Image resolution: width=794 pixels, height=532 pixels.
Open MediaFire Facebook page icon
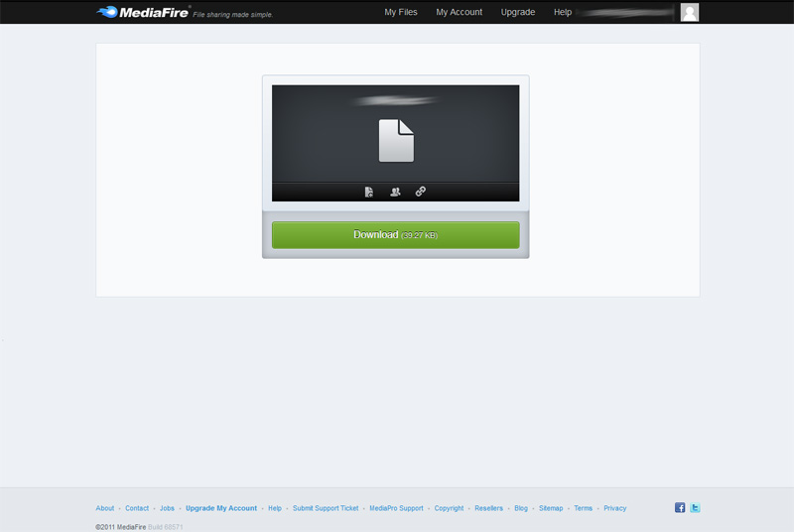[x=680, y=508]
